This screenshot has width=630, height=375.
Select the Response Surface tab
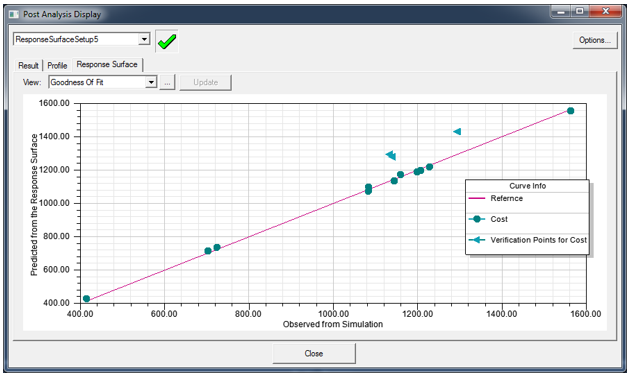click(x=107, y=64)
